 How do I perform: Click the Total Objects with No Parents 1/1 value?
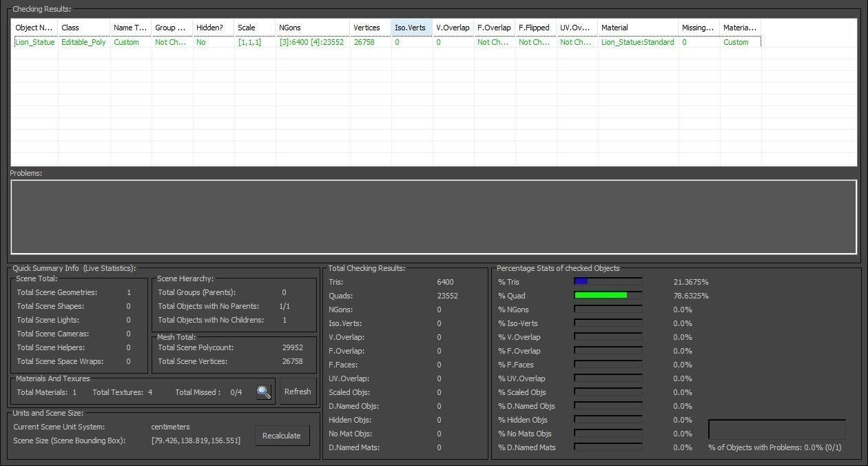click(x=285, y=306)
